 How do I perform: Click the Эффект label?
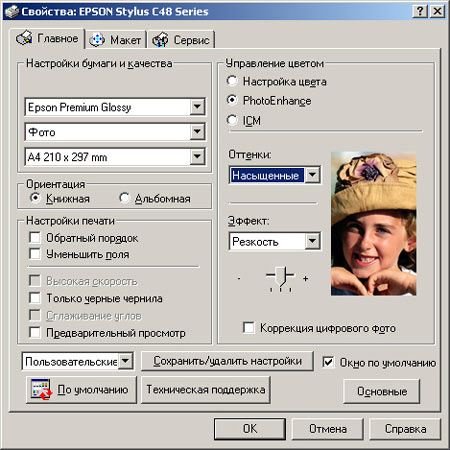[x=248, y=221]
